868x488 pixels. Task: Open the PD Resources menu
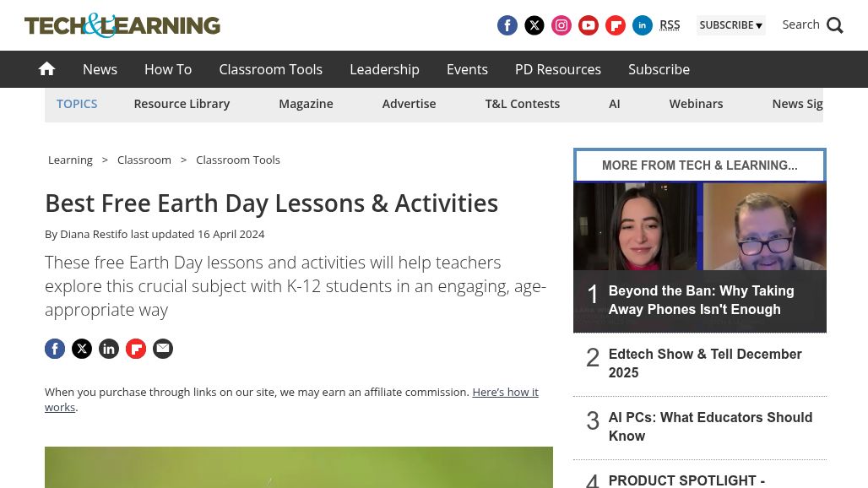(x=558, y=69)
